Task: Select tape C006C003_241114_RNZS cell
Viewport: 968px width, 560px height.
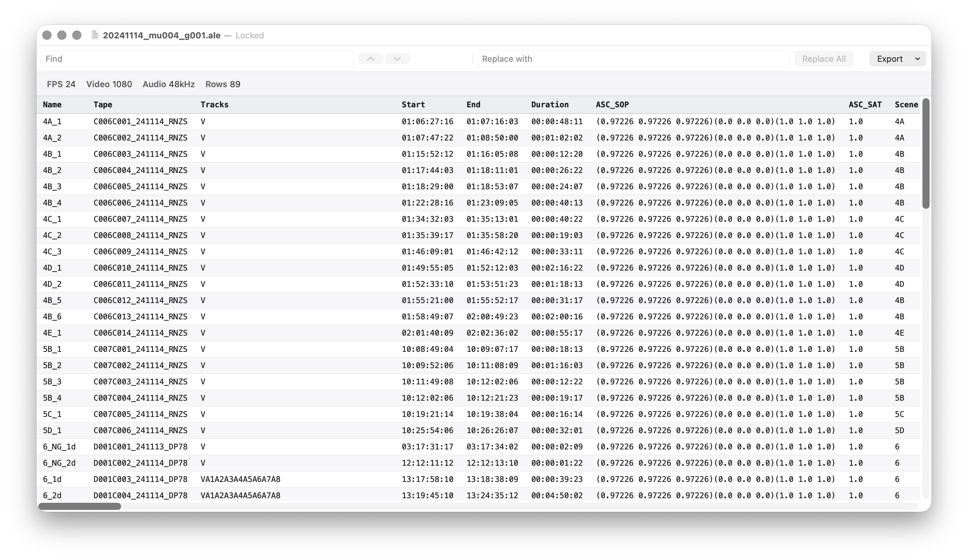Action: pos(141,154)
